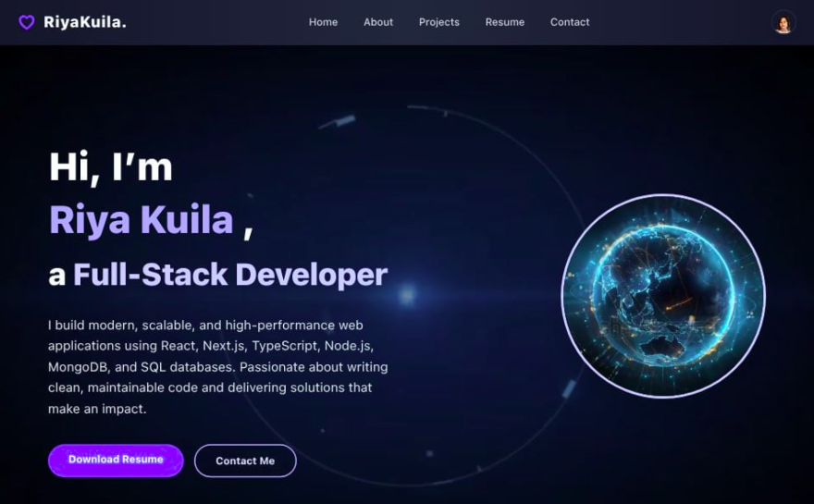Click the Download Resume button
Image resolution: width=814 pixels, height=504 pixels.
pyautogui.click(x=116, y=460)
